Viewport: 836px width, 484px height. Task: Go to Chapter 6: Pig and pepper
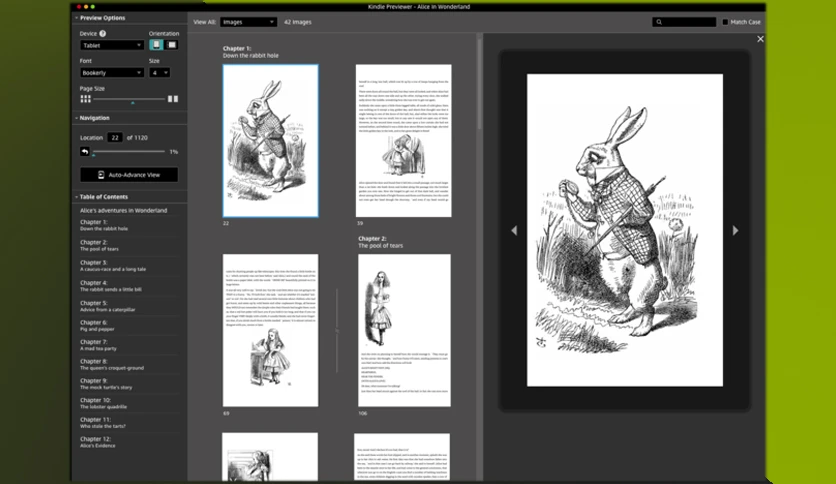tap(97, 326)
